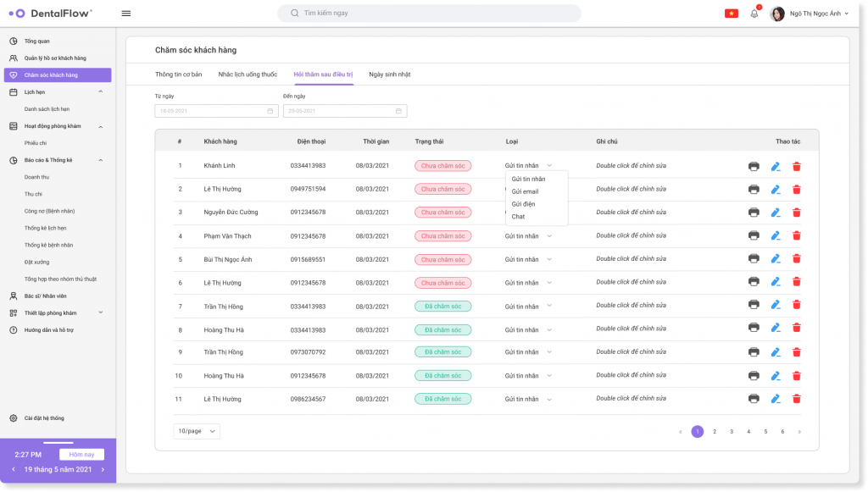Image resolution: width=868 pixels, height=492 pixels.
Task: Open user account dropdown arrow
Action: [847, 14]
